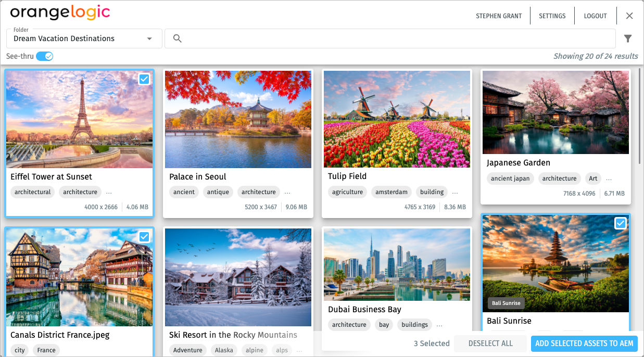This screenshot has height=357, width=644.
Task: Expand more tags on Palace in Seoul card
Action: coord(287,192)
